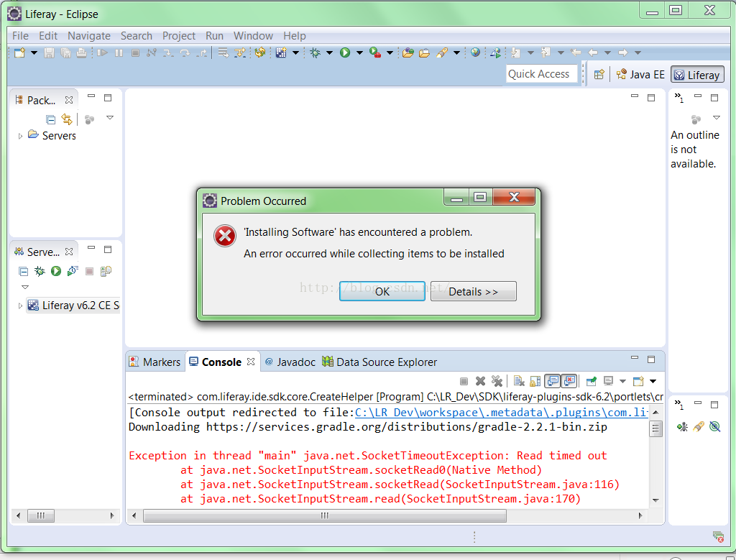Click Collapse All in Package Explorer
Viewport: 736px width, 560px height.
pyautogui.click(x=51, y=119)
